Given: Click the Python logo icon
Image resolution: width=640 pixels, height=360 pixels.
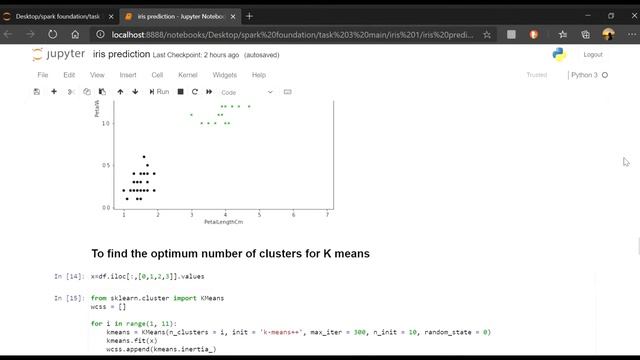Looking at the screenshot, I should click(559, 54).
